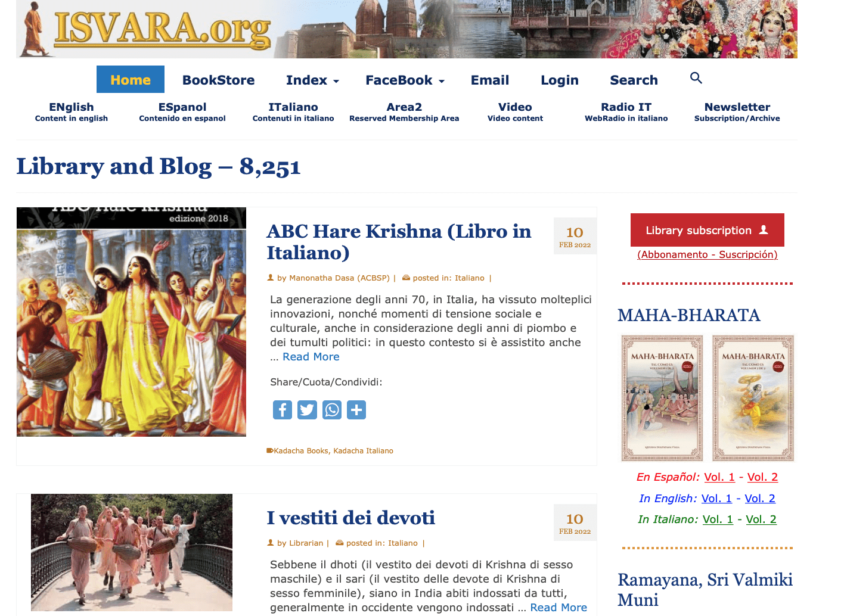844x616 pixels.
Task: Click the Library subscription button
Action: (708, 230)
